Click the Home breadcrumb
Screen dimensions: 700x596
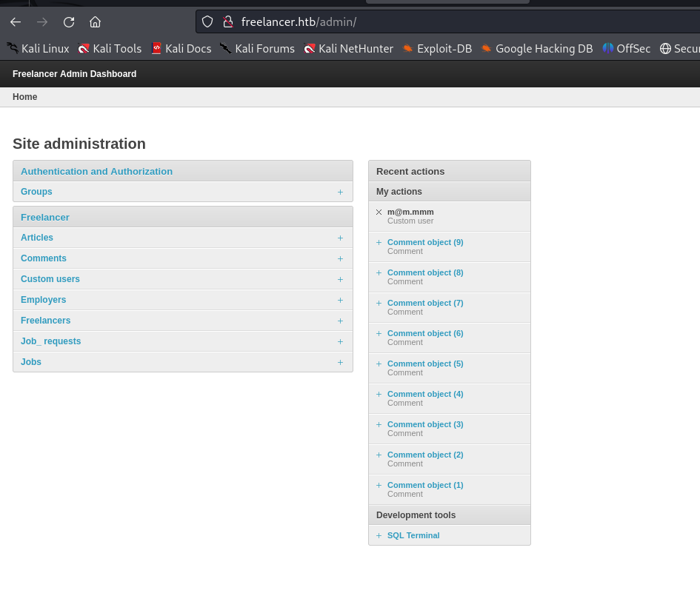[24, 97]
